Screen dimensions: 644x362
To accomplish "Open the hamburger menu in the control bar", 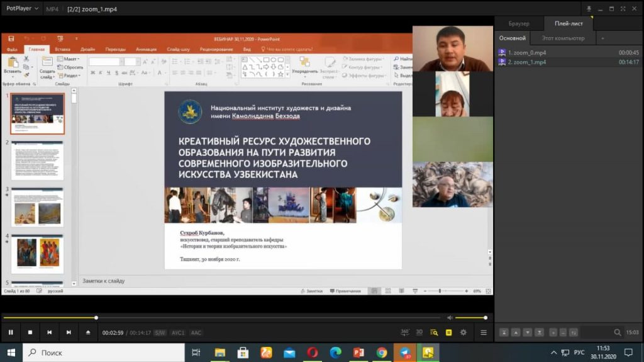I will tap(484, 332).
